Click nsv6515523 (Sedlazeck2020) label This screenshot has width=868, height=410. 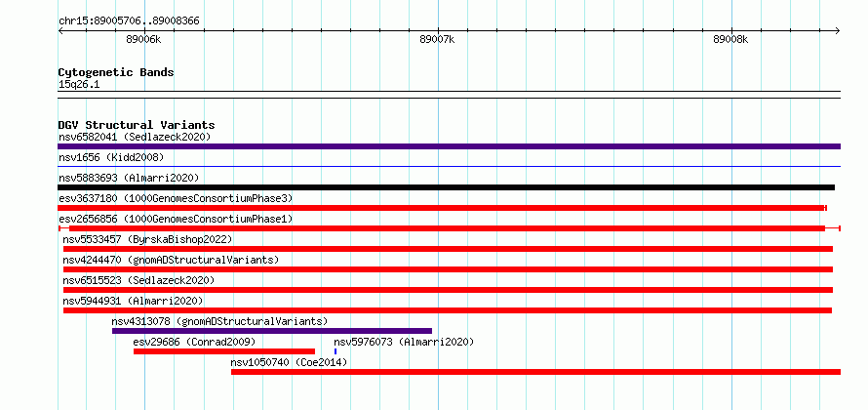[x=138, y=280]
